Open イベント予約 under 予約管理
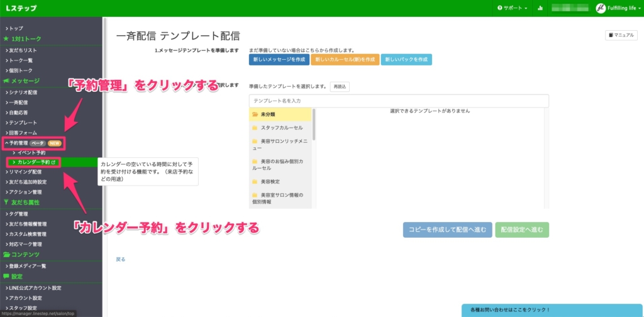The height and width of the screenshot is (317, 644). click(31, 153)
